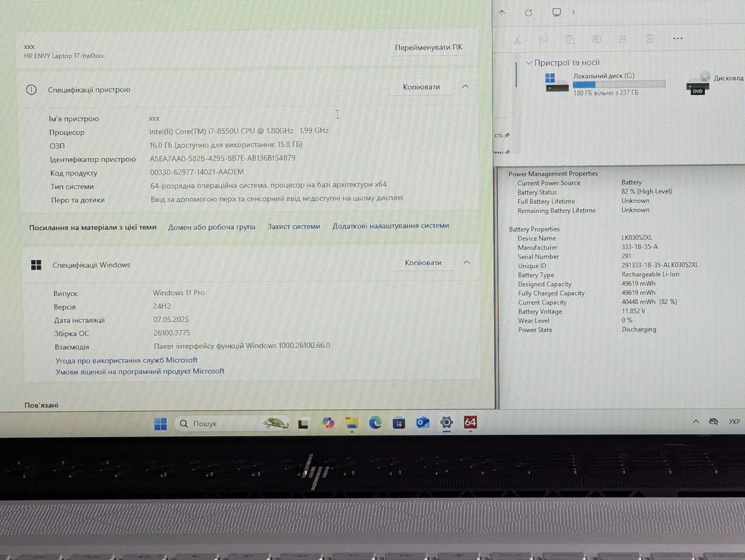This screenshot has width=745, height=560.
Task: Select the ОЗП value 16,0 ГБ
Action: 226,145
